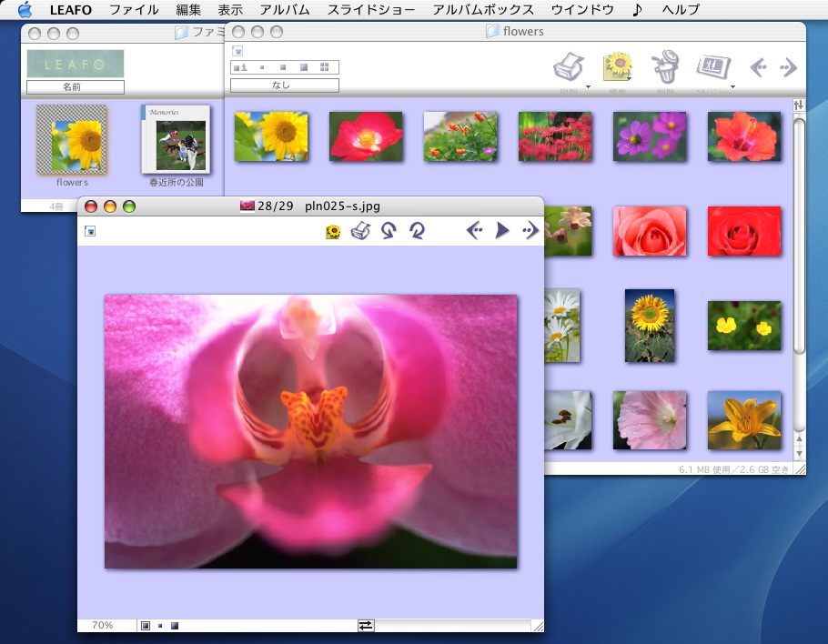Rotate the image counterclockwise
828x644 pixels.
click(x=389, y=231)
